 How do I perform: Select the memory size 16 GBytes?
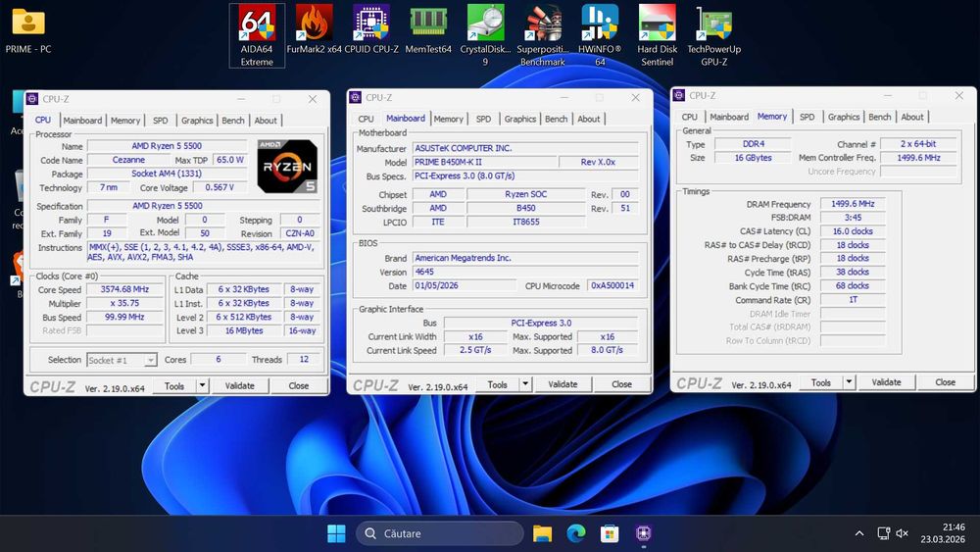pyautogui.click(x=753, y=158)
